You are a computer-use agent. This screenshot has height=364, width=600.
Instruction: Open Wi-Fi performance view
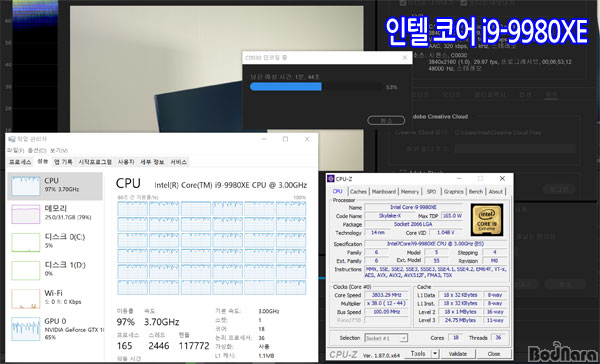click(x=55, y=298)
